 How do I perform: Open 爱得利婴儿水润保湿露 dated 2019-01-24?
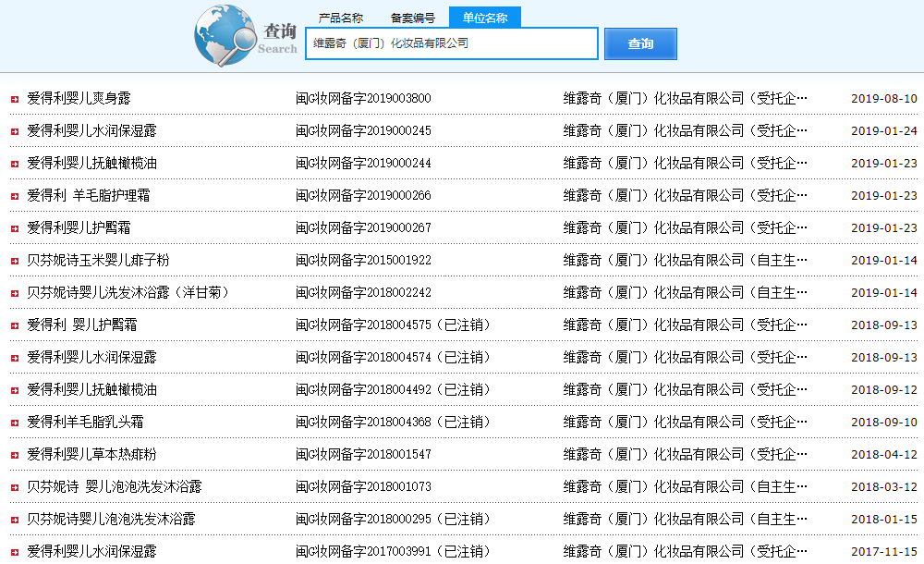tap(91, 130)
